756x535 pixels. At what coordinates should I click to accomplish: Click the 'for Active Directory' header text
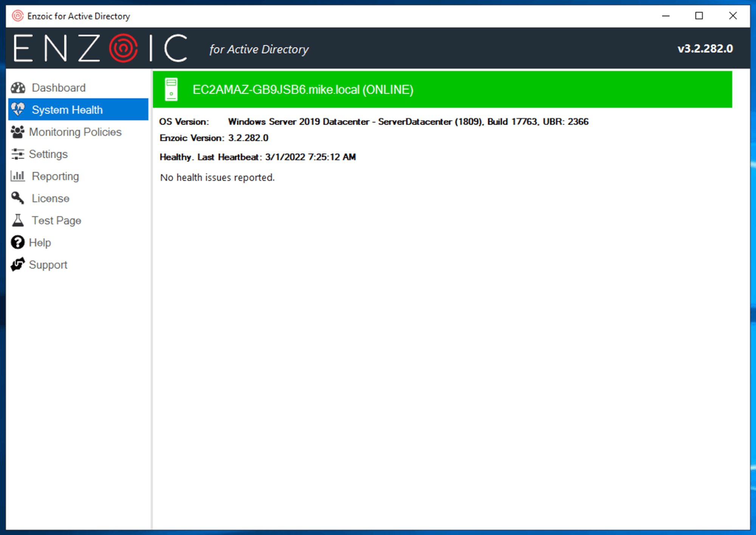click(259, 49)
